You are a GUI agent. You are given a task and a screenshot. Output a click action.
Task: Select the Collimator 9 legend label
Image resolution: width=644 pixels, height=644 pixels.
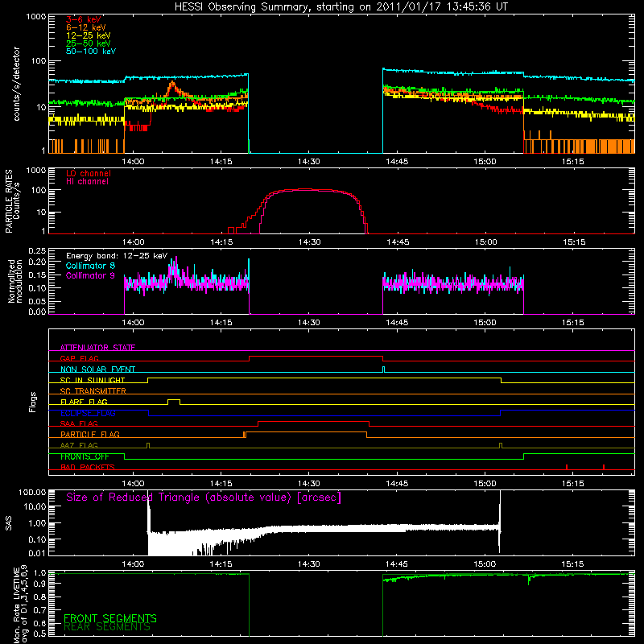(x=90, y=275)
